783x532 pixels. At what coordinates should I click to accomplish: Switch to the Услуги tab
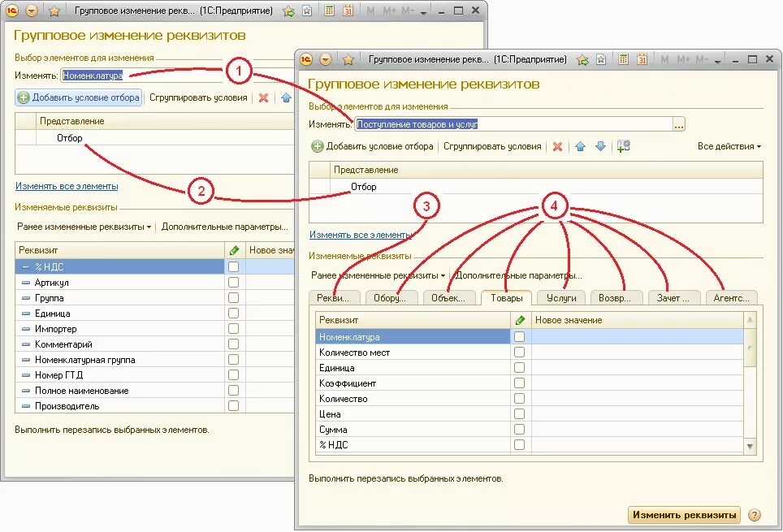[x=561, y=298]
